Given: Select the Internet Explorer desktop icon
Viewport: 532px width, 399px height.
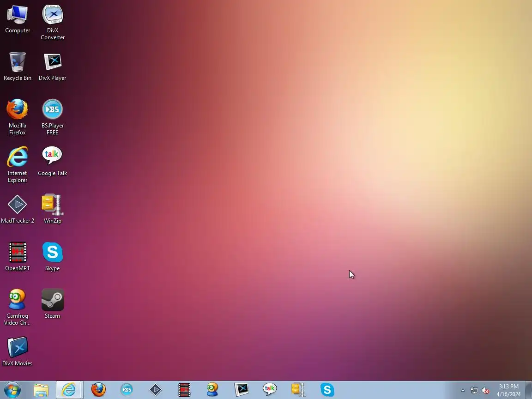Looking at the screenshot, I should 17,164.
